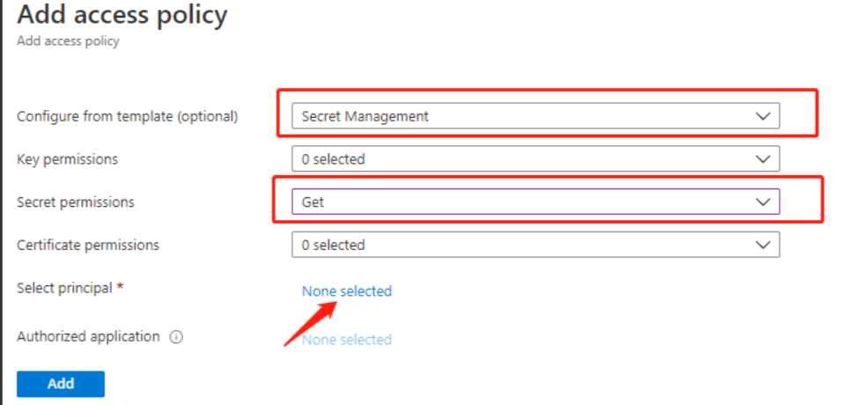
Task: Expand the Certificate permissions combo box
Action: [535, 245]
